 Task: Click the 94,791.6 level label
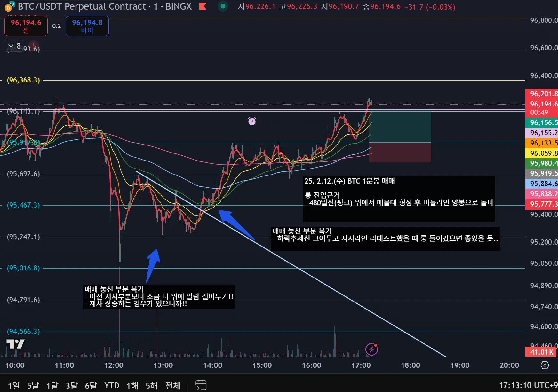tap(23, 300)
